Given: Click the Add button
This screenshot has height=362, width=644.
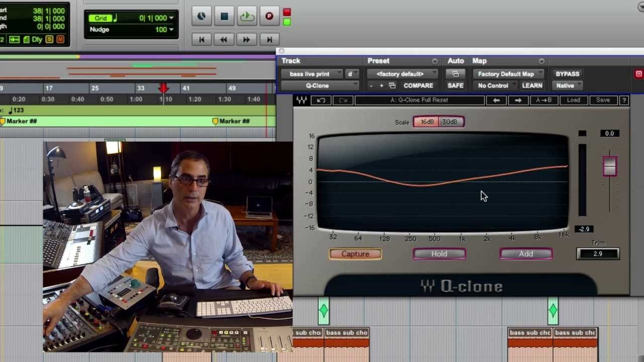Looking at the screenshot, I should pos(526,254).
